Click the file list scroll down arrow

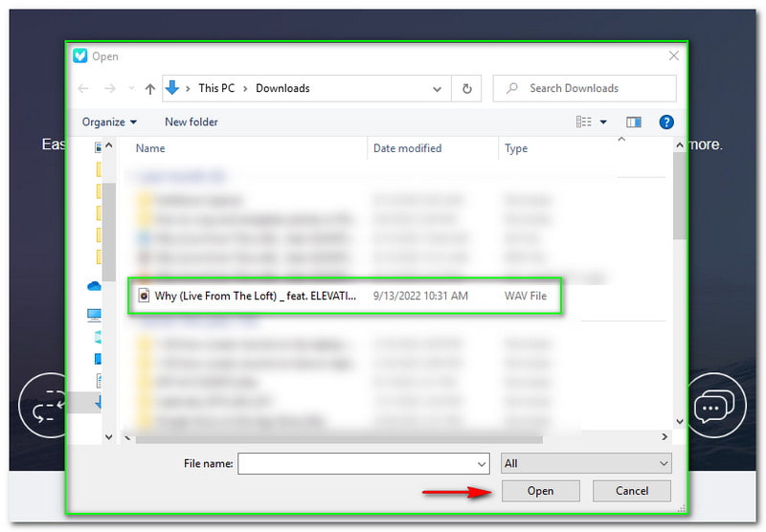pos(679,421)
